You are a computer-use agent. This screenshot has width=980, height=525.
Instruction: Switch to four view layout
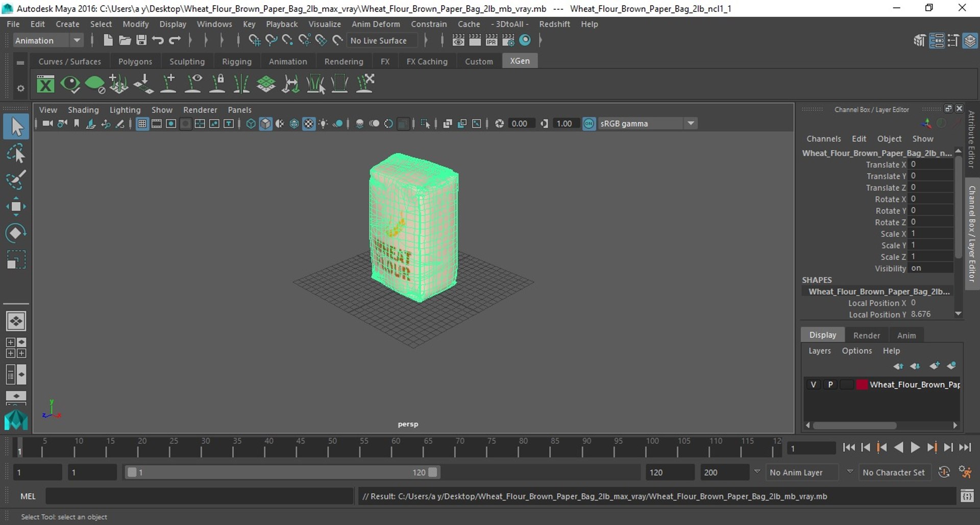pos(16,348)
